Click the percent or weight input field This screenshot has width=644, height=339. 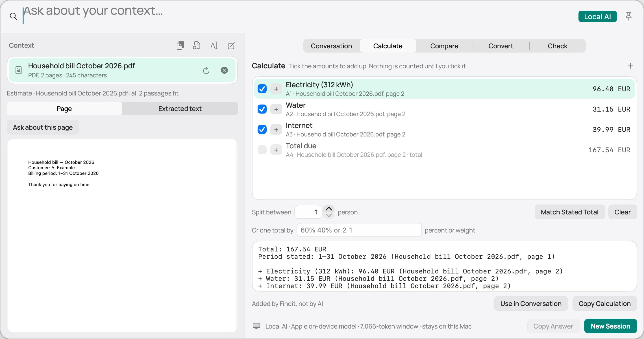click(x=359, y=230)
